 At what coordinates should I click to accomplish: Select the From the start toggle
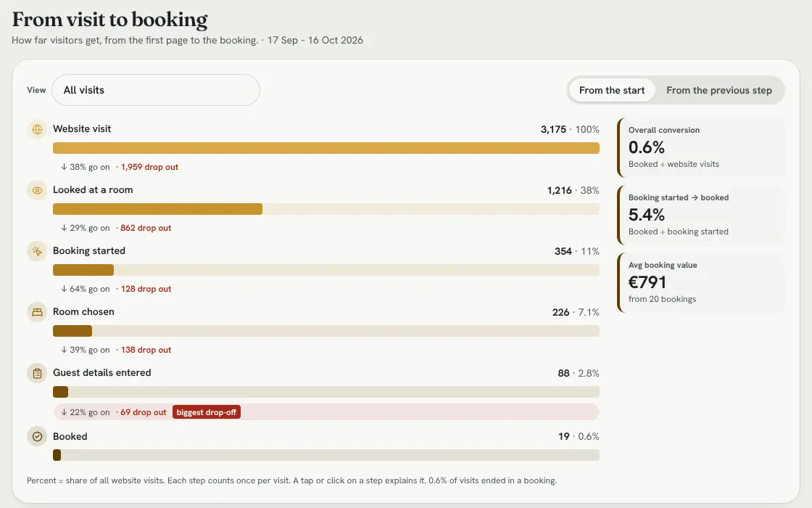pos(612,90)
